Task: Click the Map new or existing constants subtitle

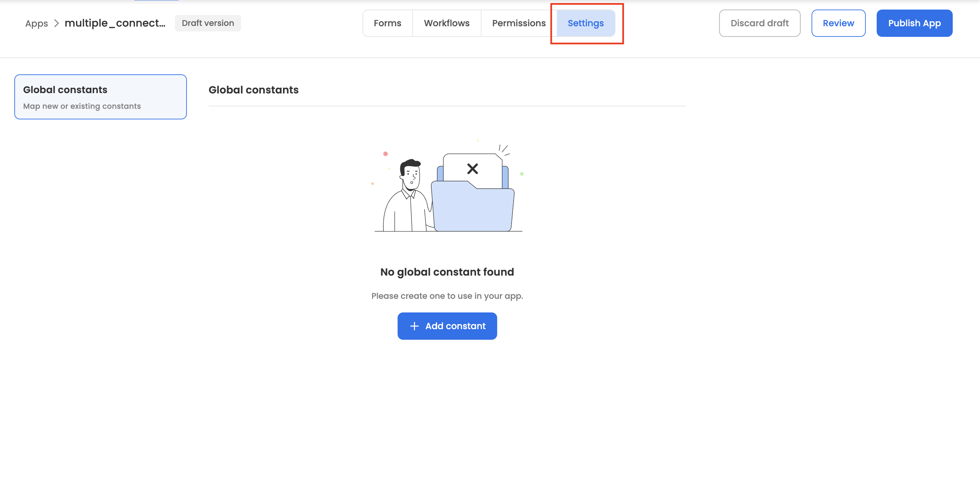Action: pyautogui.click(x=82, y=106)
